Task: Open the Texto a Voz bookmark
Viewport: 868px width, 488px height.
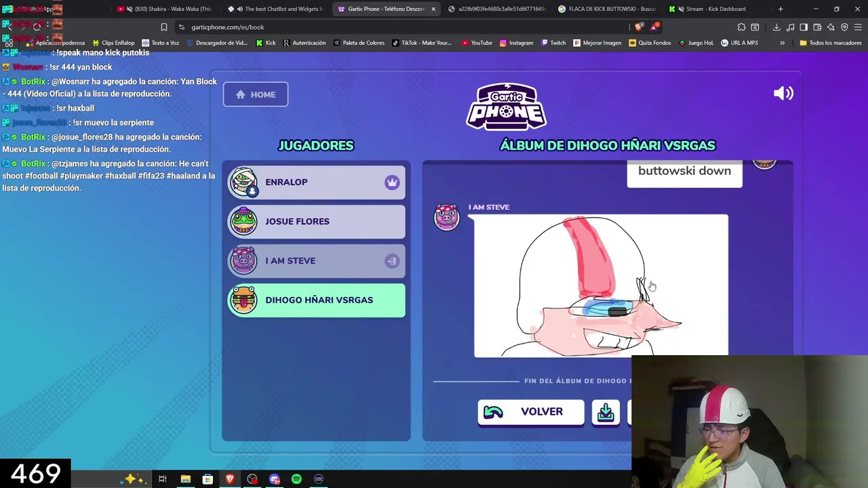Action: (x=161, y=43)
